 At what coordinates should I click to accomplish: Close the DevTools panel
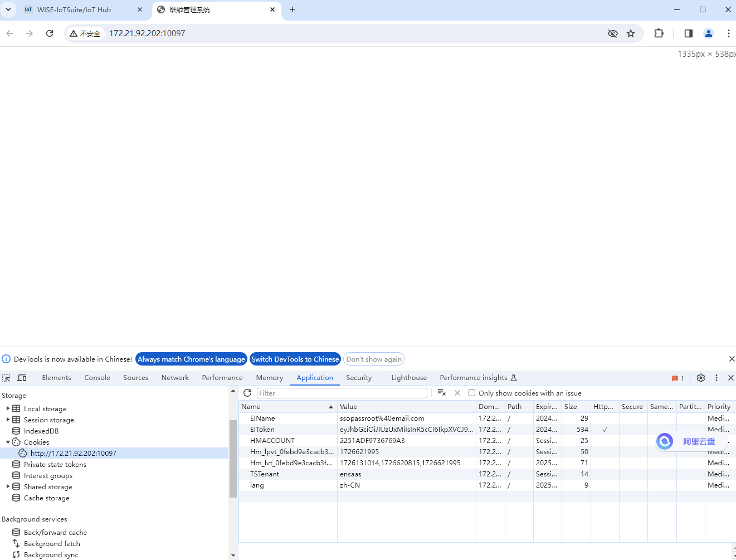(x=731, y=378)
